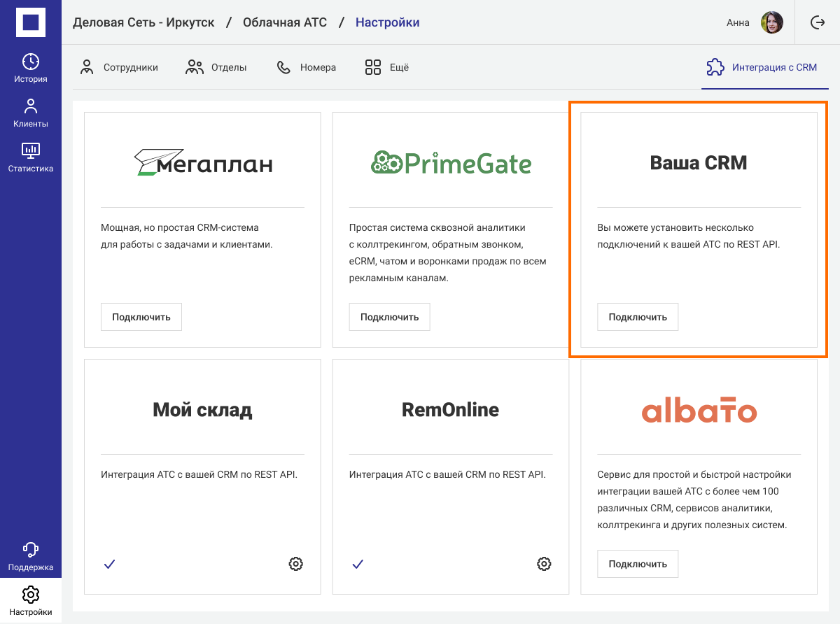Viewport: 840px width, 624px height.
Task: Click Анна's profile avatar
Action: pos(771,22)
